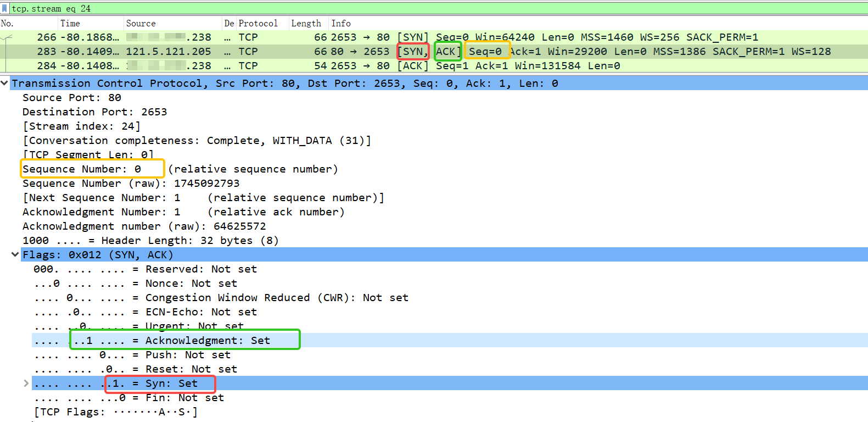The height and width of the screenshot is (422, 868).
Task: Select the Stream index: 24 line
Action: coord(81,126)
